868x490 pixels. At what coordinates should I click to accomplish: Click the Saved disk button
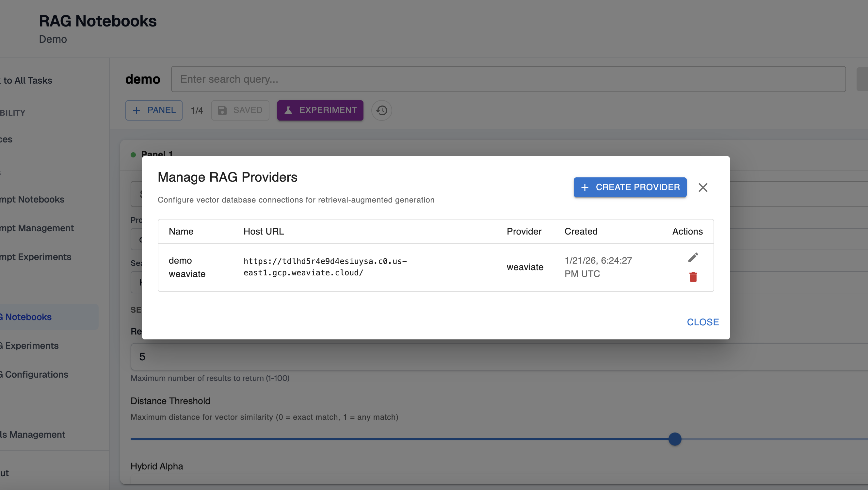pos(240,110)
